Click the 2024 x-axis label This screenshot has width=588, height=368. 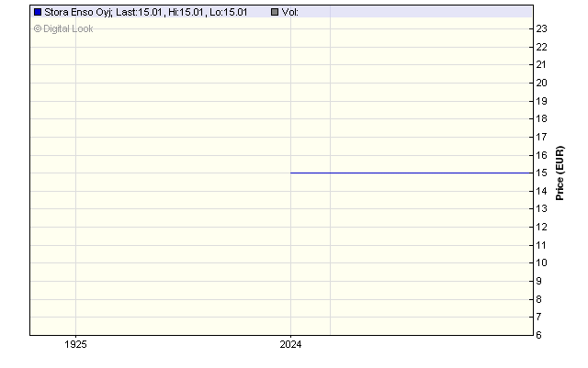(290, 344)
